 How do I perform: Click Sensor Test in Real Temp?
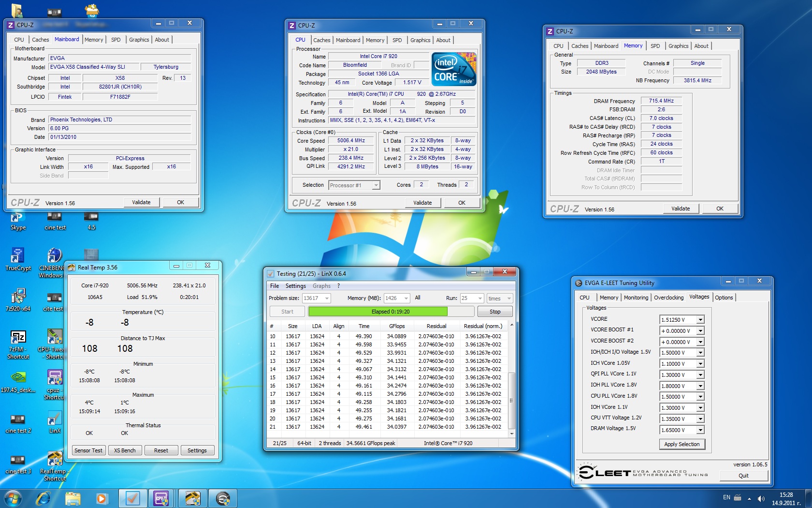(88, 450)
